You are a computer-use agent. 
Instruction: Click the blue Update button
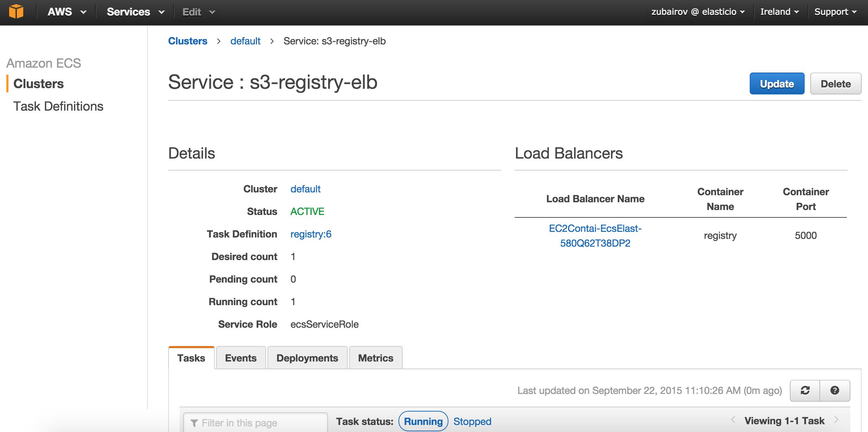tap(777, 84)
